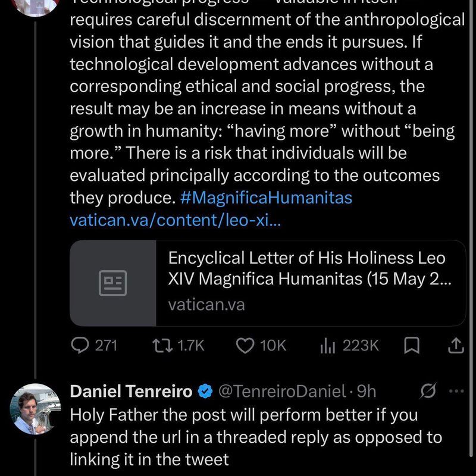Click the original poster's avatar at top left
The image size is (476, 476).
[x=36, y=7]
